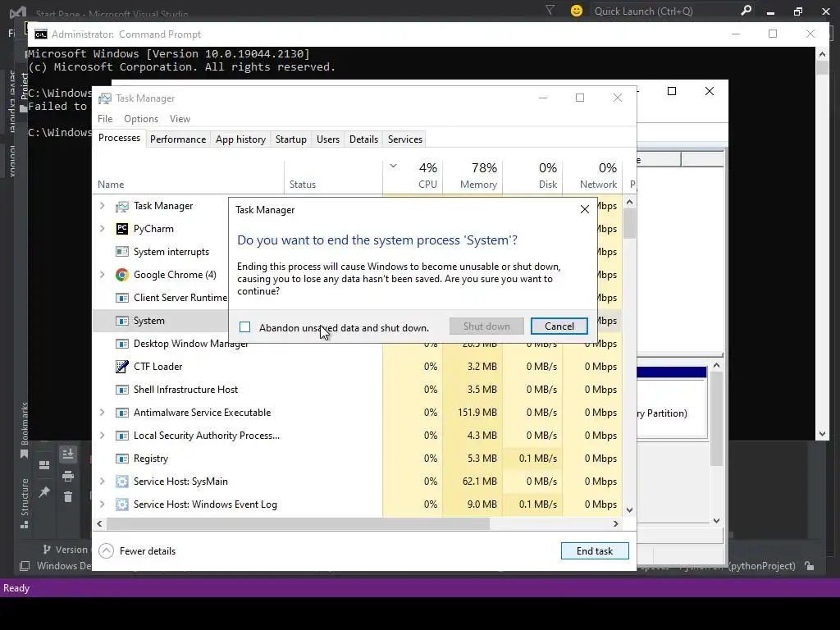The width and height of the screenshot is (840, 630).
Task: Click the Network column header
Action: coord(592,176)
